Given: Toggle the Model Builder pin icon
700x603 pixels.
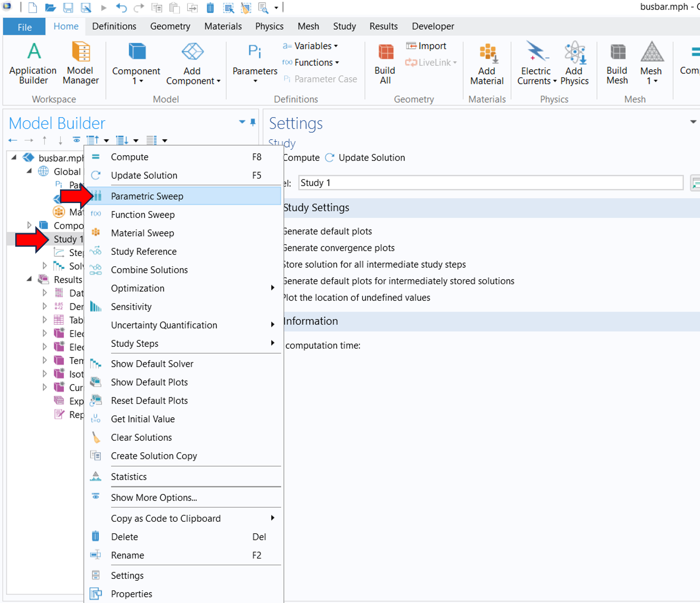Looking at the screenshot, I should coord(253,122).
